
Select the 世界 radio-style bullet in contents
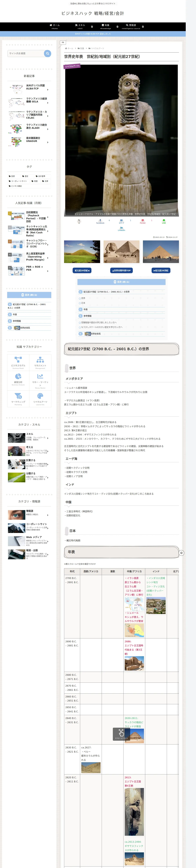tap(80, 299)
